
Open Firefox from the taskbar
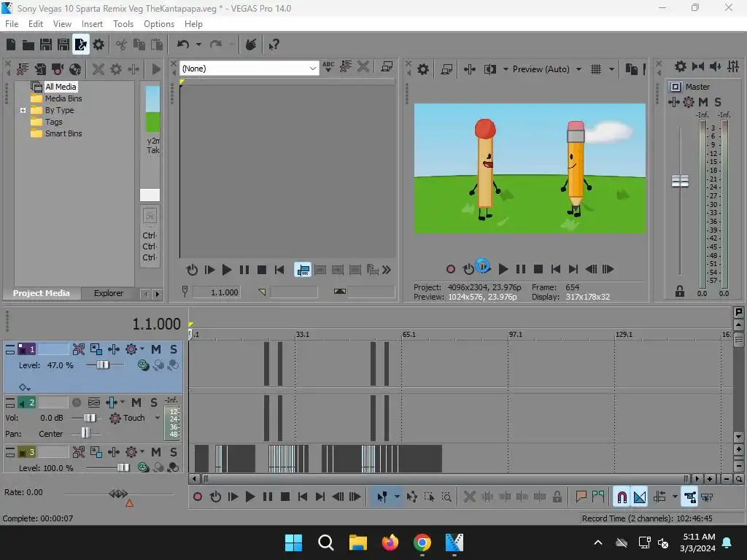tap(390, 542)
